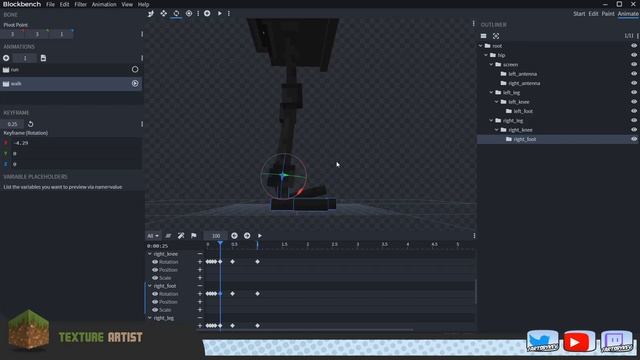Open timeline three-dot options menu
Screen dimensions: 640x360
[474, 236]
